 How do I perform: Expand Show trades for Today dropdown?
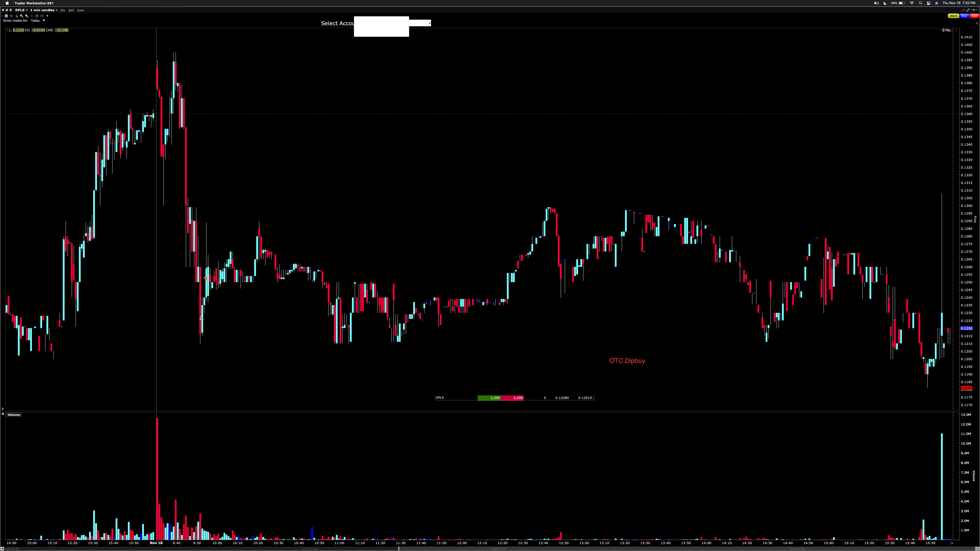pos(38,20)
